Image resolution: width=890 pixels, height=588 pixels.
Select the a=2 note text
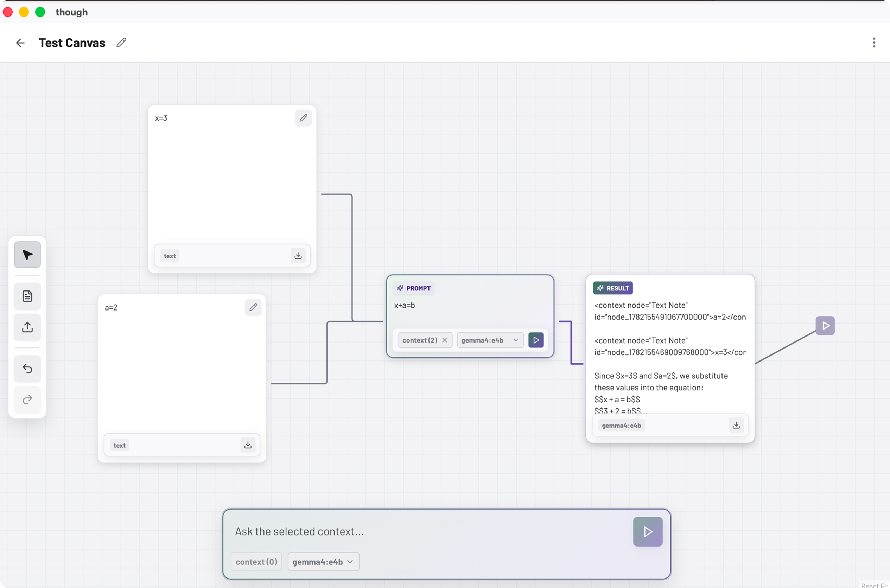click(111, 307)
